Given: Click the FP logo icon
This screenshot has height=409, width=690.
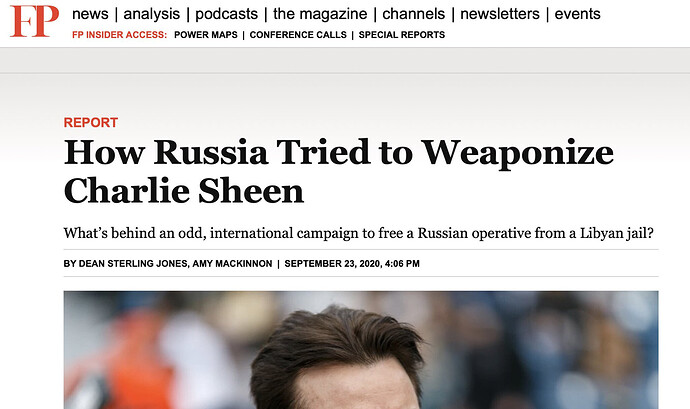Looking at the screenshot, I should (x=34, y=21).
